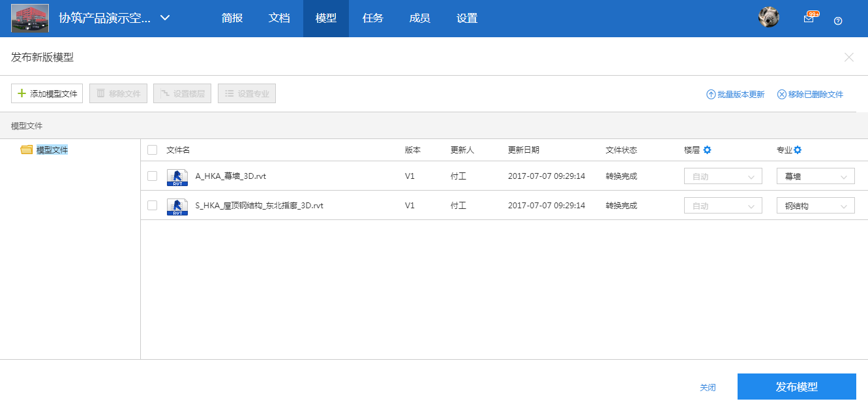Click the gear icon beside 楼层 column header
This screenshot has height=412, width=868.
pos(708,150)
